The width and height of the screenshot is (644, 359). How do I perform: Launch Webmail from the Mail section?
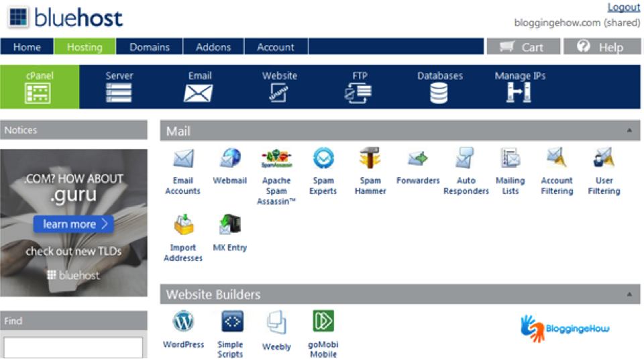point(230,160)
